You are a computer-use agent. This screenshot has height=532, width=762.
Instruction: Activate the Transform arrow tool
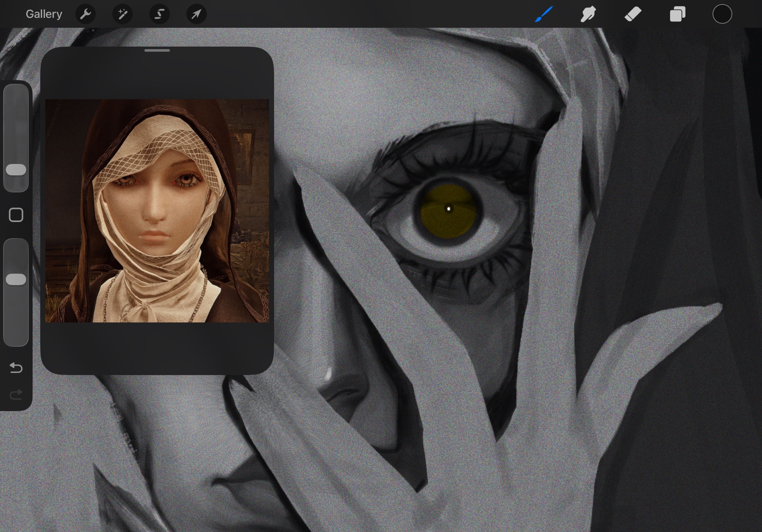point(196,14)
